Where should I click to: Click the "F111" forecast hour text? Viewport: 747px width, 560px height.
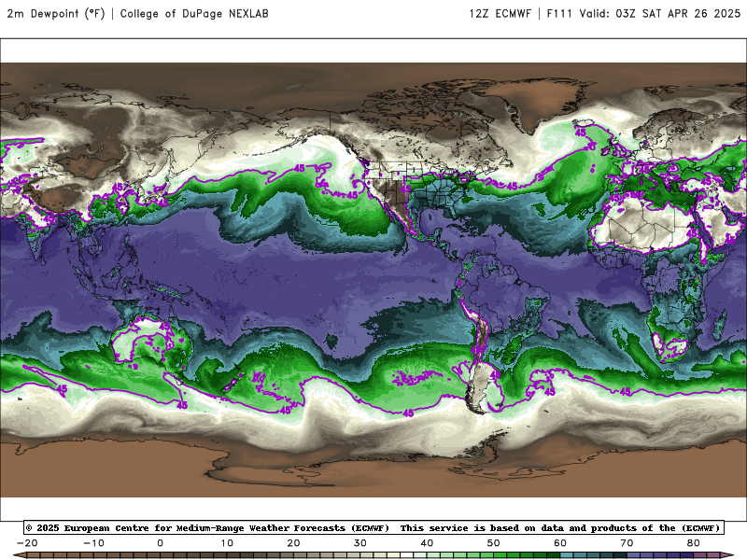[559, 14]
